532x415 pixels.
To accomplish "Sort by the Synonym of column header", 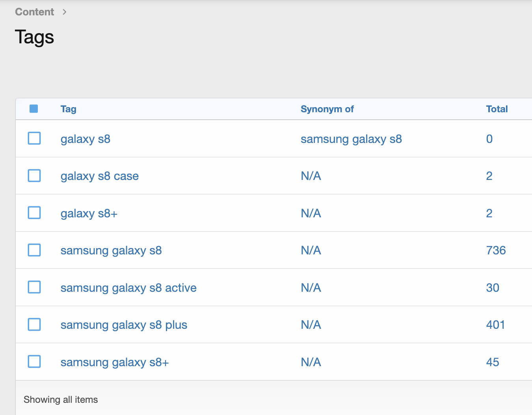I will coord(327,109).
